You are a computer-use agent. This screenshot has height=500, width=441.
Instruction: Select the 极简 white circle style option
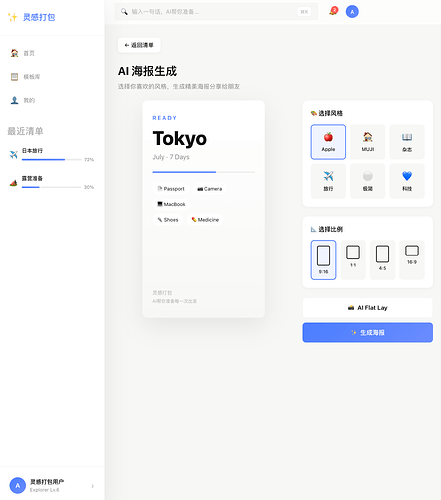click(368, 181)
